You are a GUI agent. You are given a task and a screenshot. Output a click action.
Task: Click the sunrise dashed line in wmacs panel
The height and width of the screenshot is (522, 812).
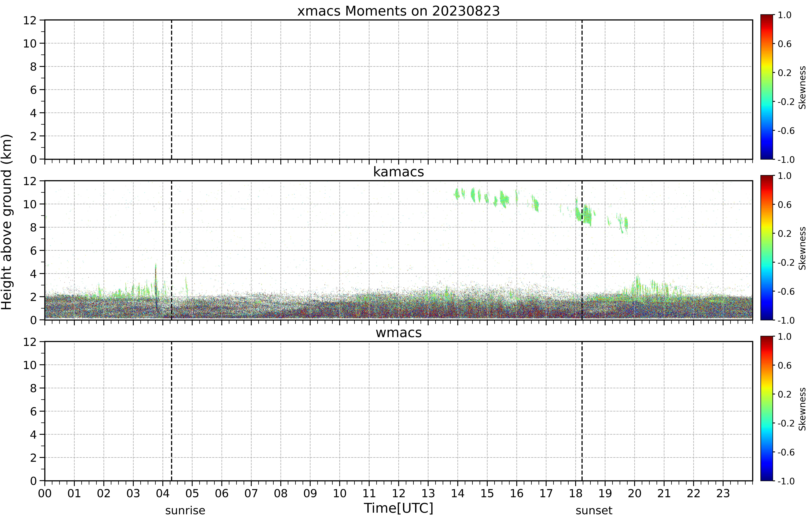coord(172,411)
